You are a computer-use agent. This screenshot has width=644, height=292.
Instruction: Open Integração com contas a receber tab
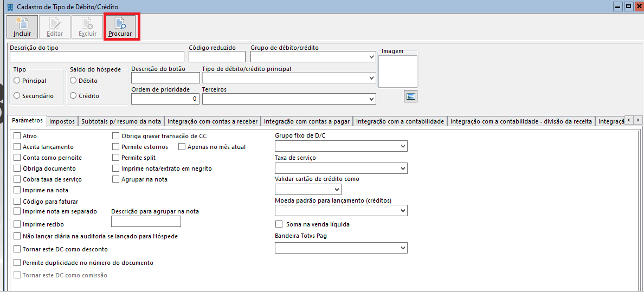(x=212, y=121)
